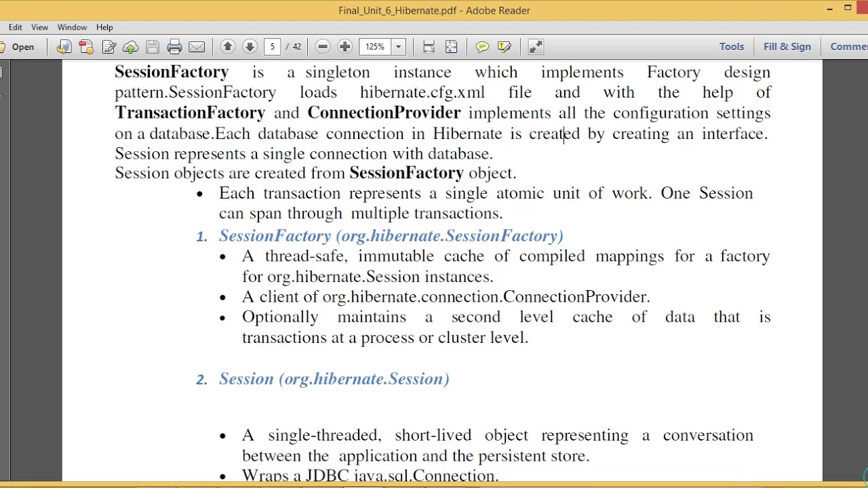The width and height of the screenshot is (868, 488).
Task: Open the Fill & Sign pane
Action: (787, 47)
